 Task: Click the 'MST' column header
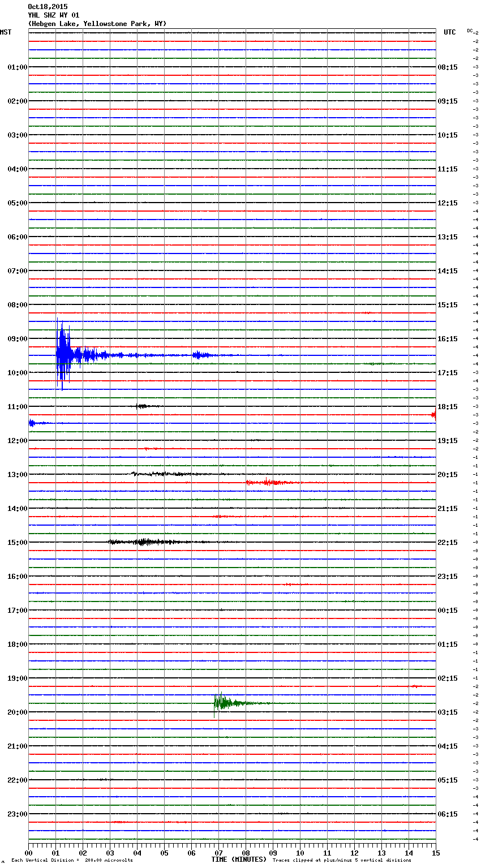[6, 32]
